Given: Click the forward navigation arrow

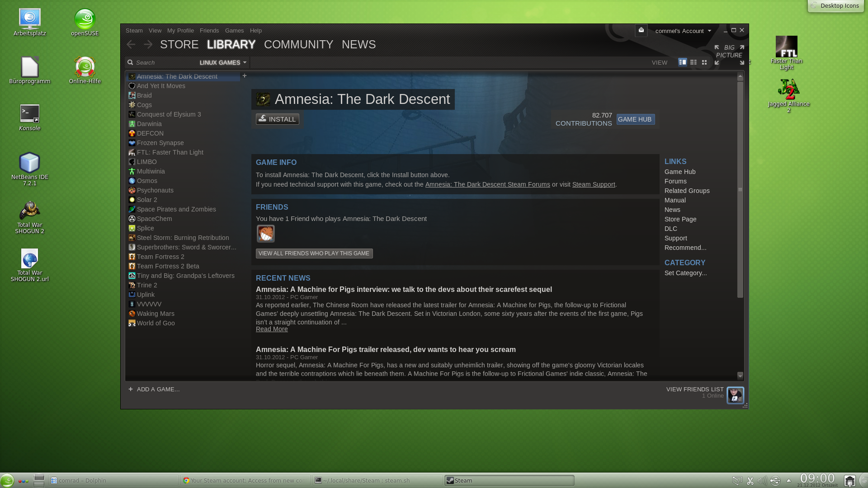Looking at the screenshot, I should point(148,44).
